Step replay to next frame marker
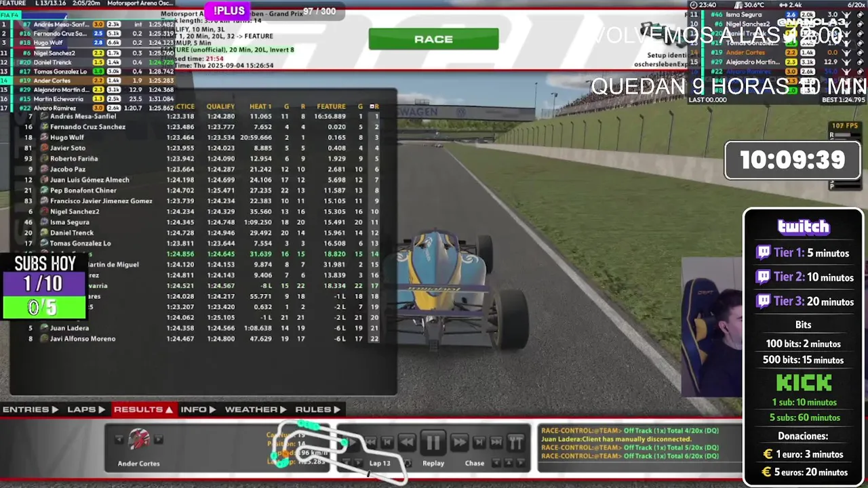 [479, 442]
